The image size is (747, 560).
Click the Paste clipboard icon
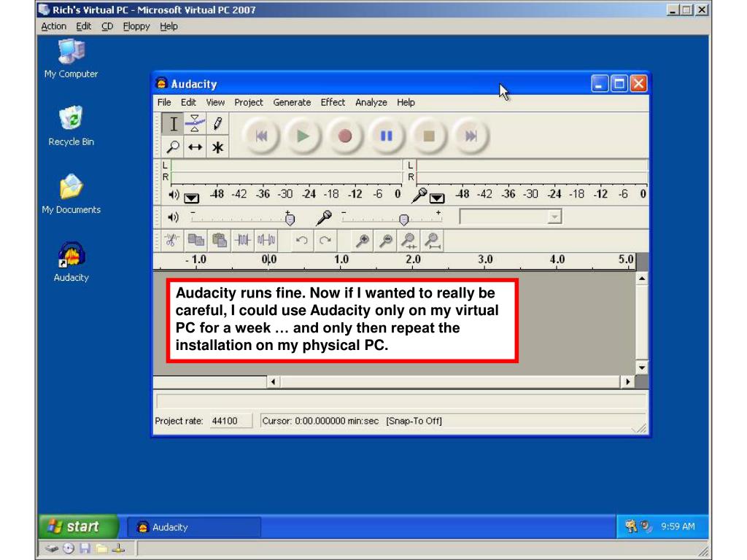tap(219, 240)
